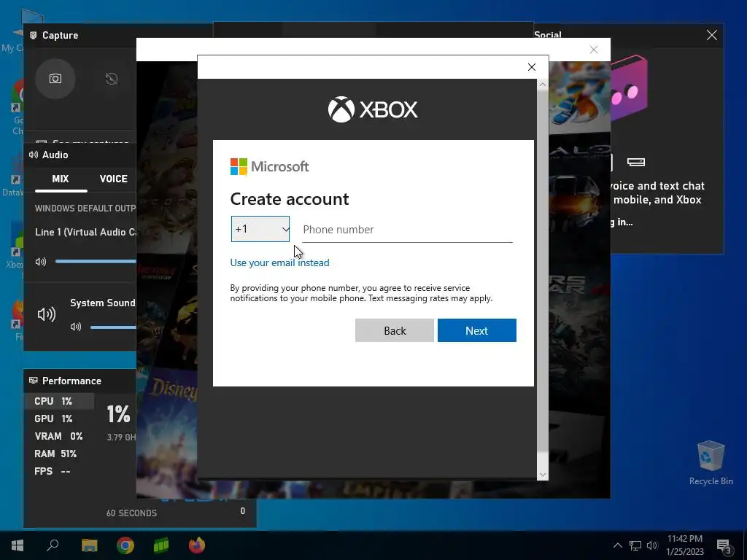Launch Google Chrome from taskbar

coord(125,545)
